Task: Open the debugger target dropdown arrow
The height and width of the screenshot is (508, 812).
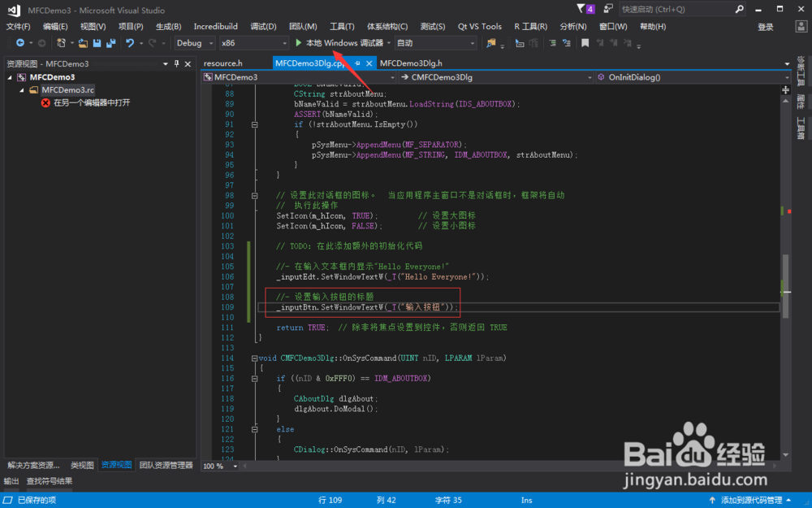Action: (x=389, y=43)
